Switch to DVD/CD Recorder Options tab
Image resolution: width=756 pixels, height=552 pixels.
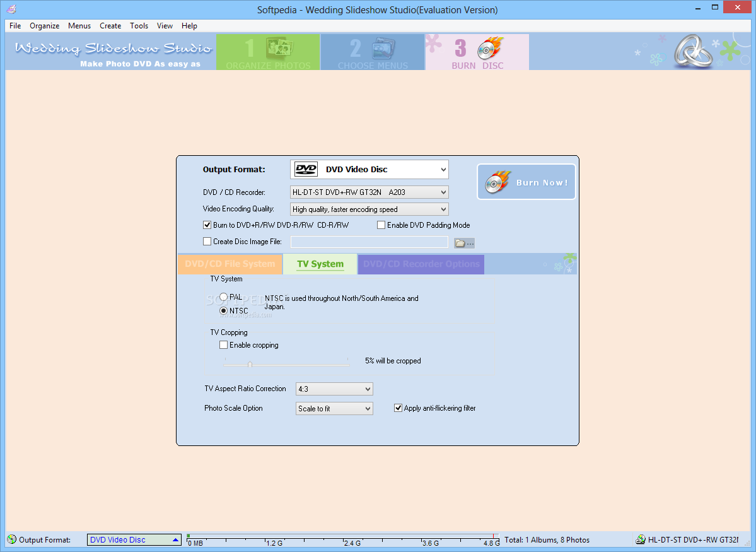[421, 264]
